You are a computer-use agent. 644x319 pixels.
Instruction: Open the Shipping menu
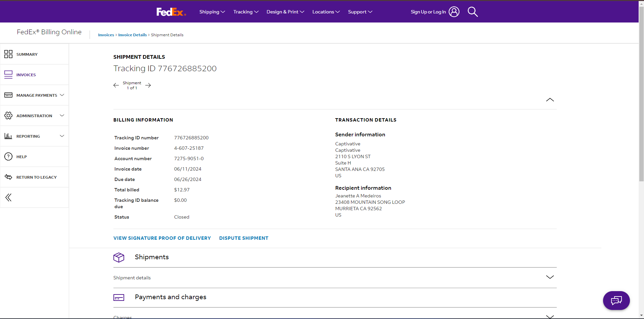pos(212,12)
